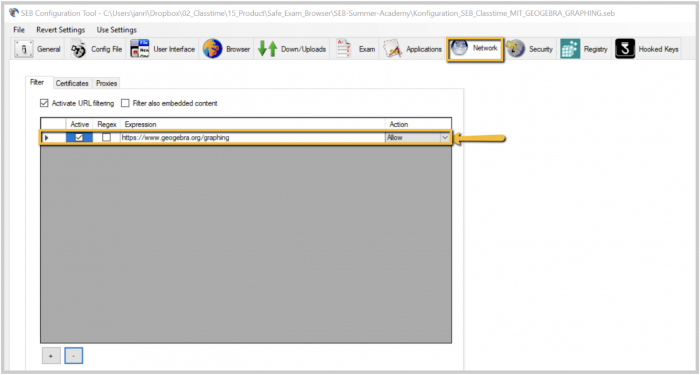Add a filter rule with plus button

coord(51,356)
